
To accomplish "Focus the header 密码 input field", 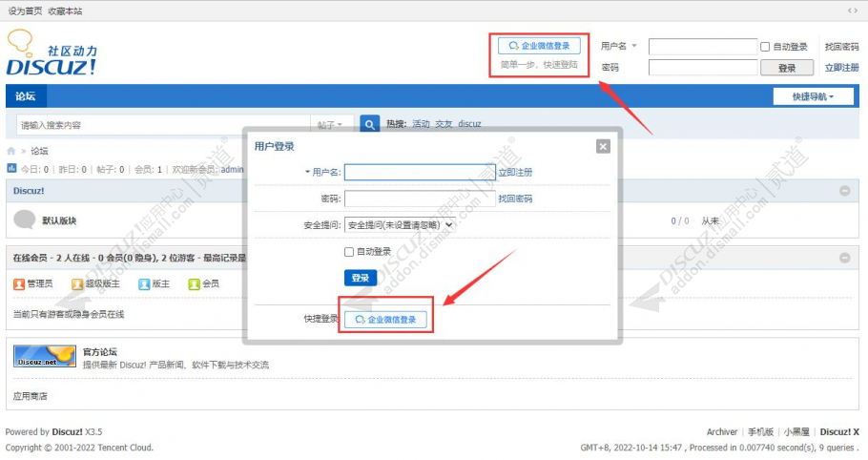I will 702,68.
